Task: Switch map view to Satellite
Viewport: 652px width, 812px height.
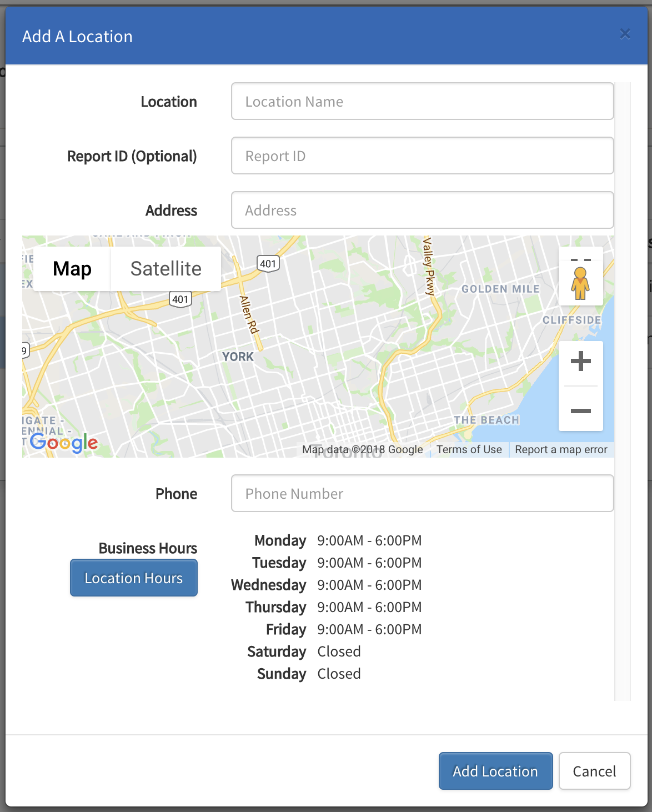Action: pyautogui.click(x=165, y=269)
